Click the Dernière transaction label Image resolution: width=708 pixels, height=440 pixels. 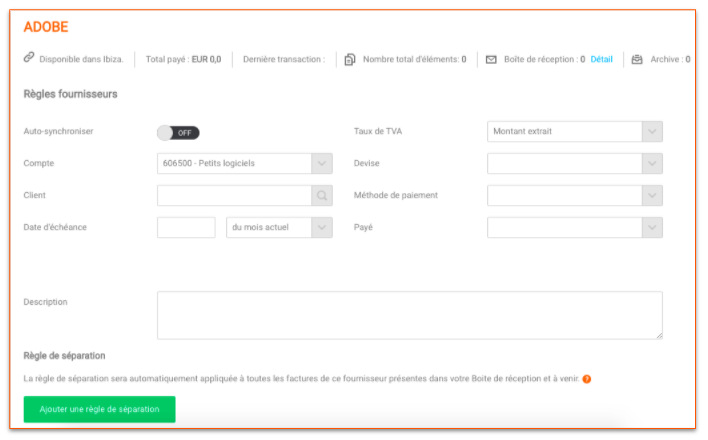point(284,59)
